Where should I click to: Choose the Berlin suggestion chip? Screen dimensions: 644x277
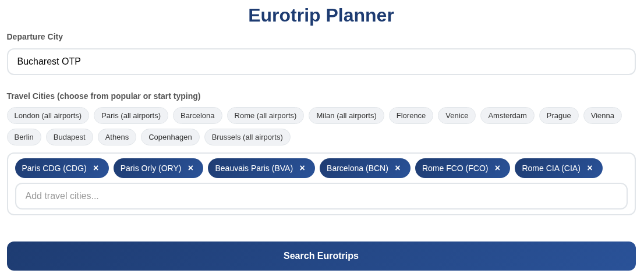pos(24,137)
